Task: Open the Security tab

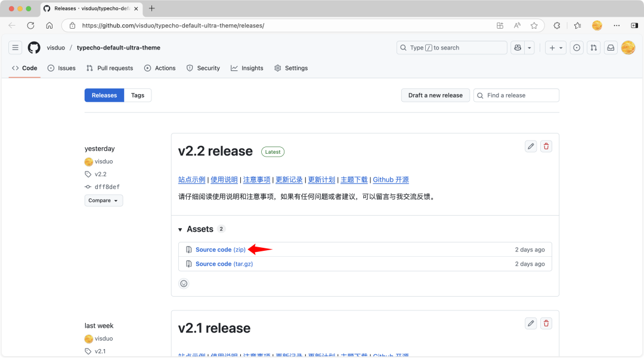Action: click(203, 68)
